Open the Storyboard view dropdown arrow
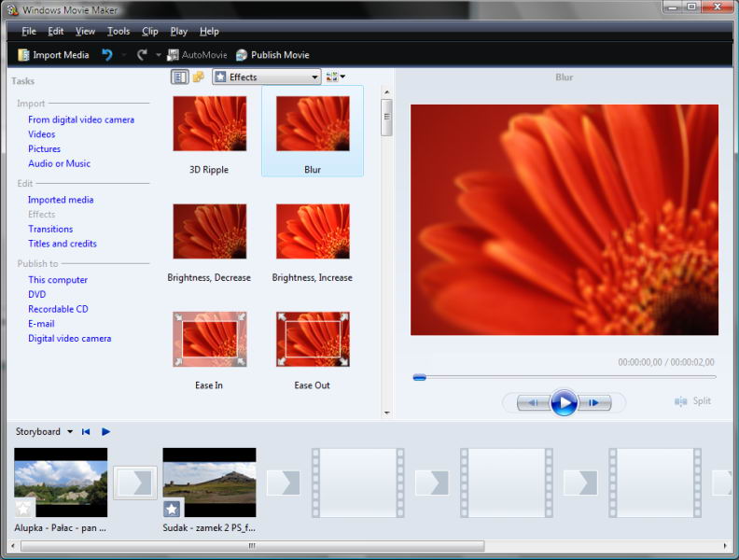This screenshot has height=560, width=739. coord(70,432)
